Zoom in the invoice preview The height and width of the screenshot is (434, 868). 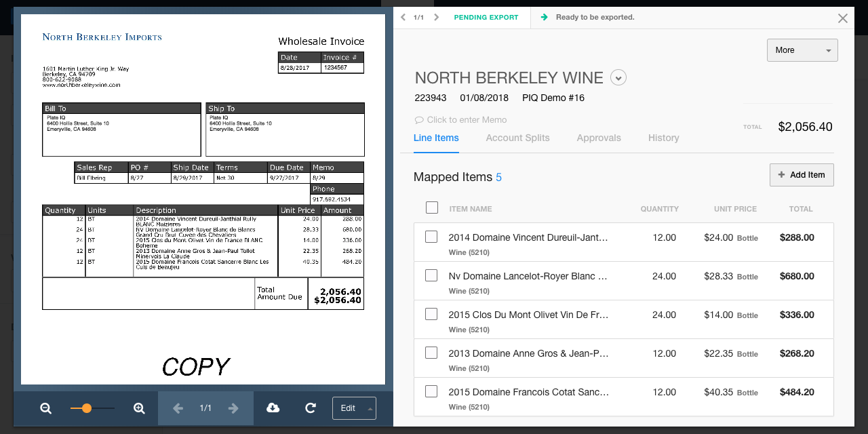(x=139, y=408)
